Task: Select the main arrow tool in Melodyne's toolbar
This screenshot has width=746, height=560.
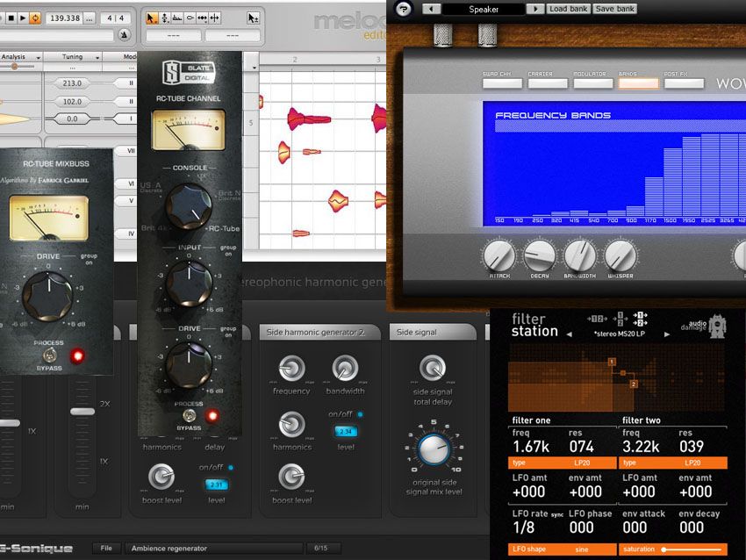Action: [150, 18]
